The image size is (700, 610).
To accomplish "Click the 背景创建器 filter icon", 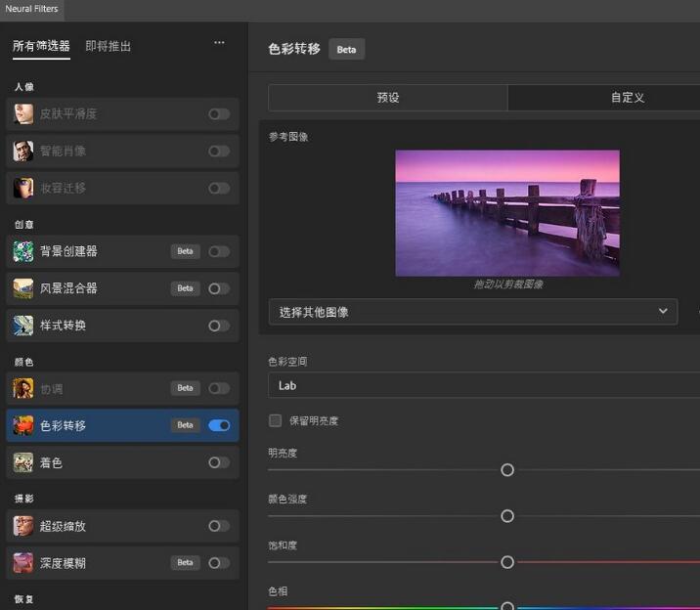I will point(23,251).
